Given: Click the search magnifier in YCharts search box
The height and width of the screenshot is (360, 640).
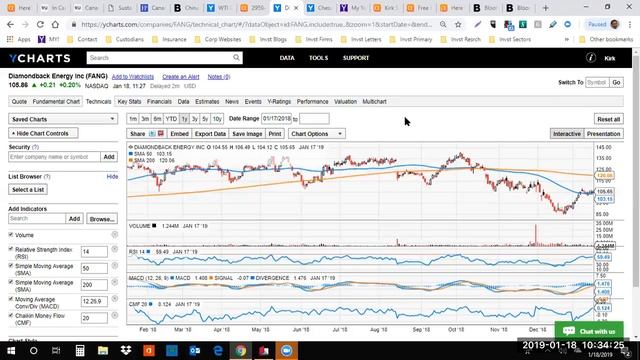Looking at the screenshot, I should pos(236,58).
